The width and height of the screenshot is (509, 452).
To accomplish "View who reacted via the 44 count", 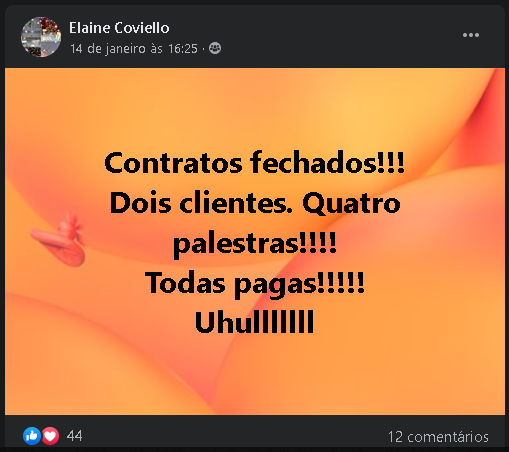I will (74, 436).
